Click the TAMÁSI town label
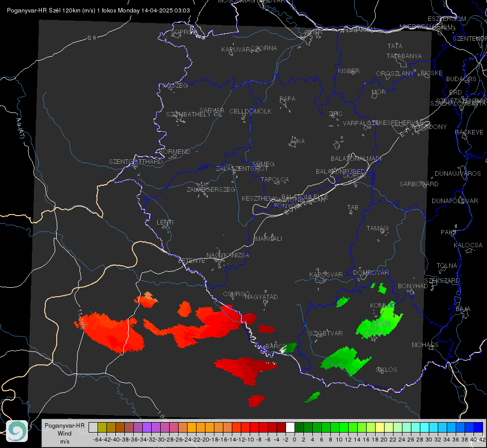Screen dimensions: 487x448 (378, 228)
